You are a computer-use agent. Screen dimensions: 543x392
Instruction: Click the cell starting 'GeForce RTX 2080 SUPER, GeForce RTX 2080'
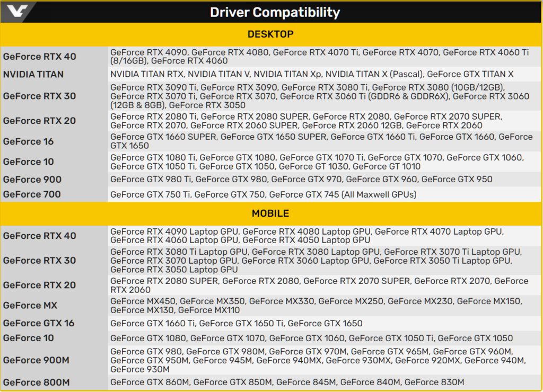(x=325, y=286)
